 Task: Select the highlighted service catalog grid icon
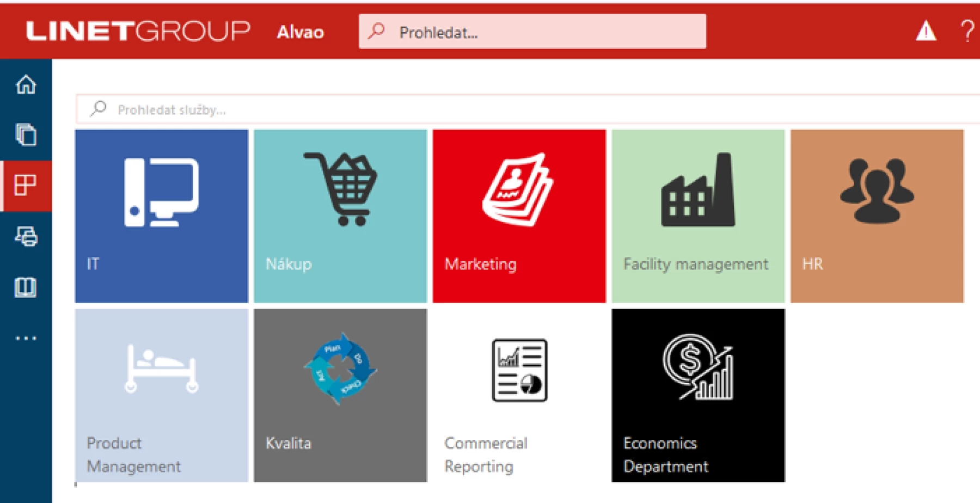click(x=26, y=186)
